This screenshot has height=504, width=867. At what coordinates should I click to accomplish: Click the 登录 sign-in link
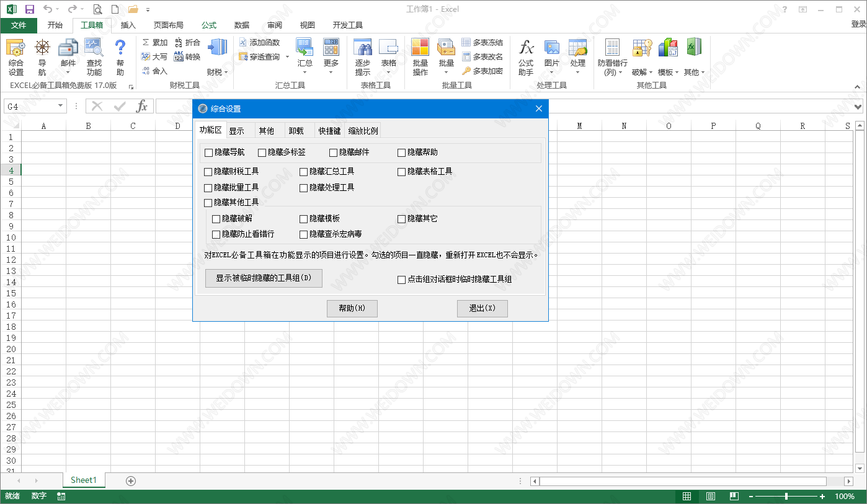pos(858,24)
